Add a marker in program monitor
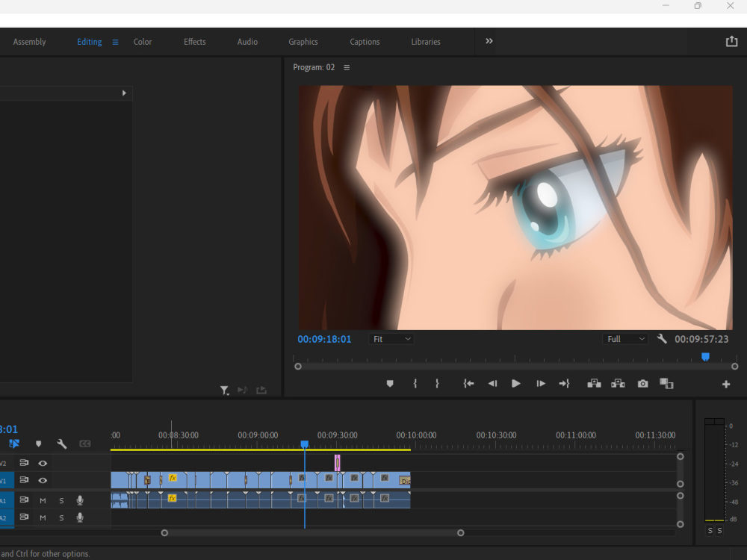The height and width of the screenshot is (560, 747). 390,383
